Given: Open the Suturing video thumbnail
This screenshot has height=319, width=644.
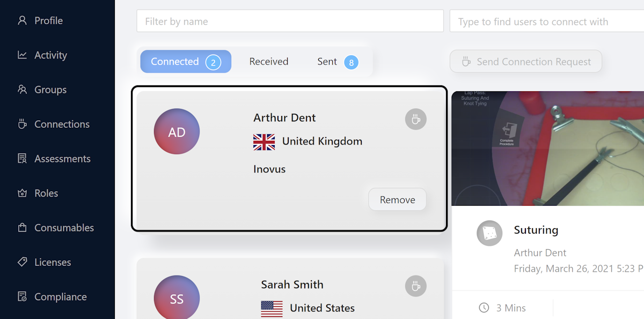Looking at the screenshot, I should tap(548, 148).
